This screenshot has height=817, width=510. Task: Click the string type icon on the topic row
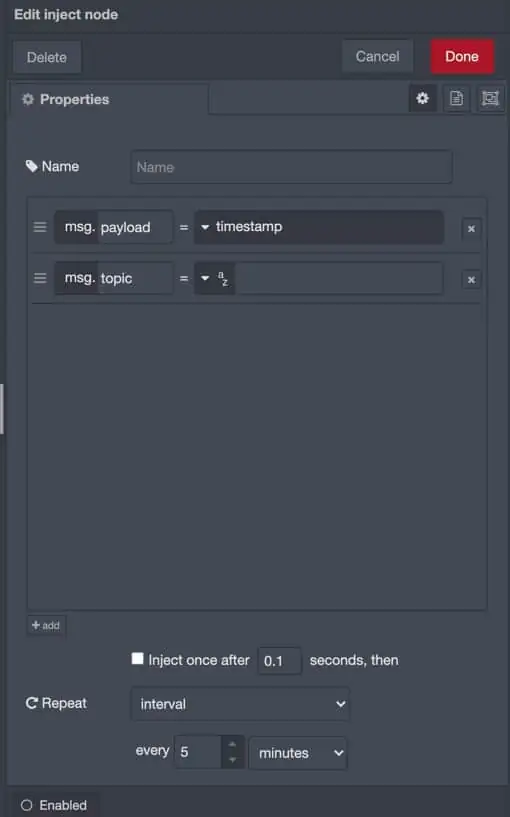(x=223, y=278)
